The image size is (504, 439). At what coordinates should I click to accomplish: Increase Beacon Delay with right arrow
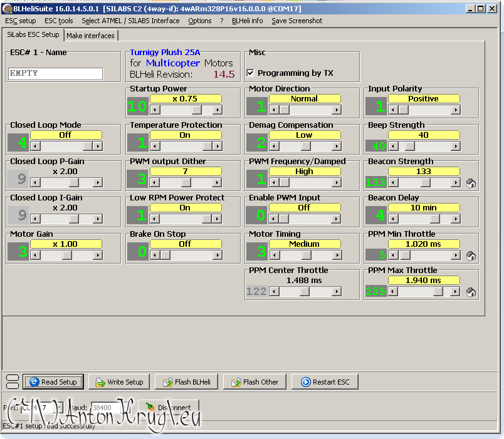point(456,219)
